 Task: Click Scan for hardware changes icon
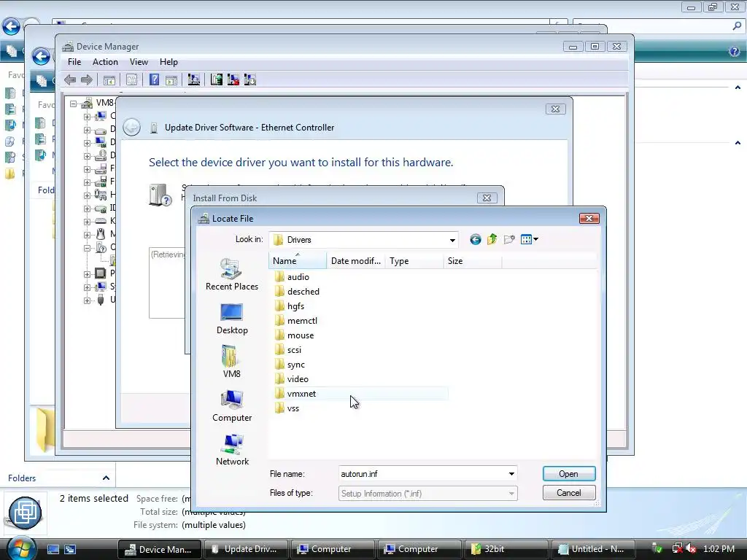coord(194,79)
